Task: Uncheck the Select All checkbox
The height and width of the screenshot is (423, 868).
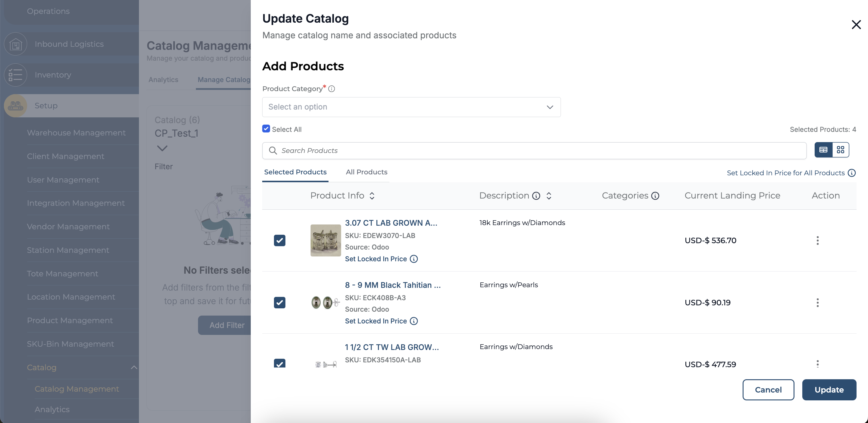Action: [266, 129]
